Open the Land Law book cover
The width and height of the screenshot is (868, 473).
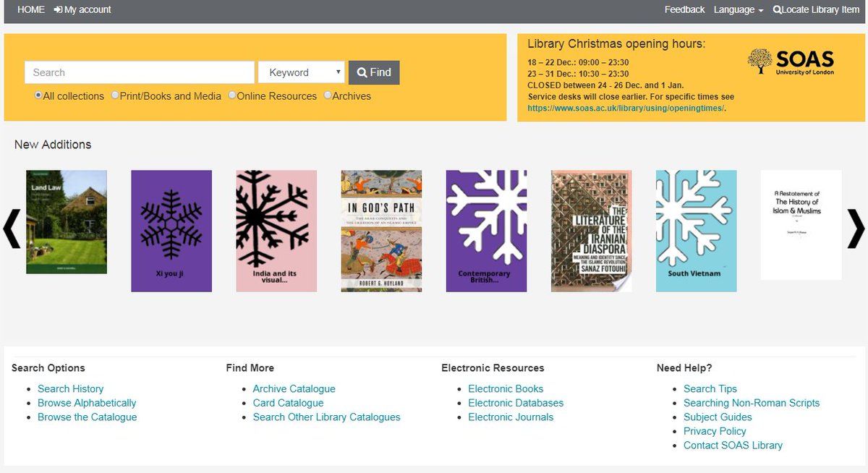[67, 222]
